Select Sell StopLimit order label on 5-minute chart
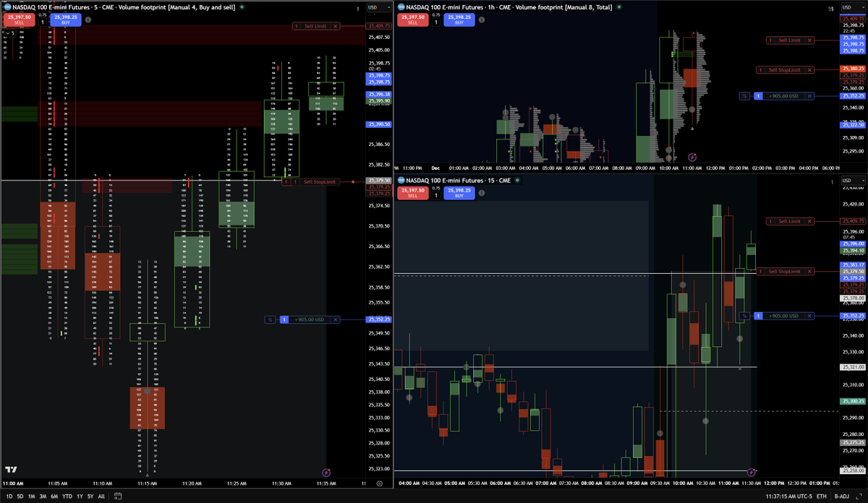Viewport: 868px width, 503px height. 321,182
